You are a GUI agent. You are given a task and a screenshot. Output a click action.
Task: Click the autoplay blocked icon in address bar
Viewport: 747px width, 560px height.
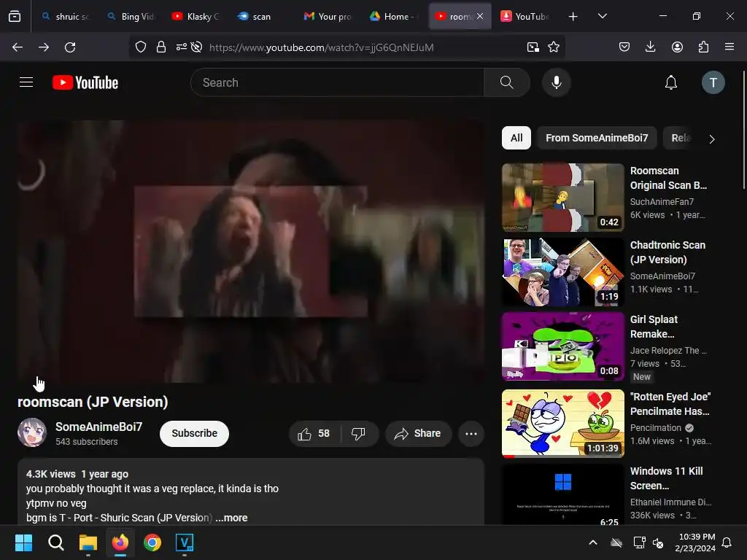(x=196, y=47)
